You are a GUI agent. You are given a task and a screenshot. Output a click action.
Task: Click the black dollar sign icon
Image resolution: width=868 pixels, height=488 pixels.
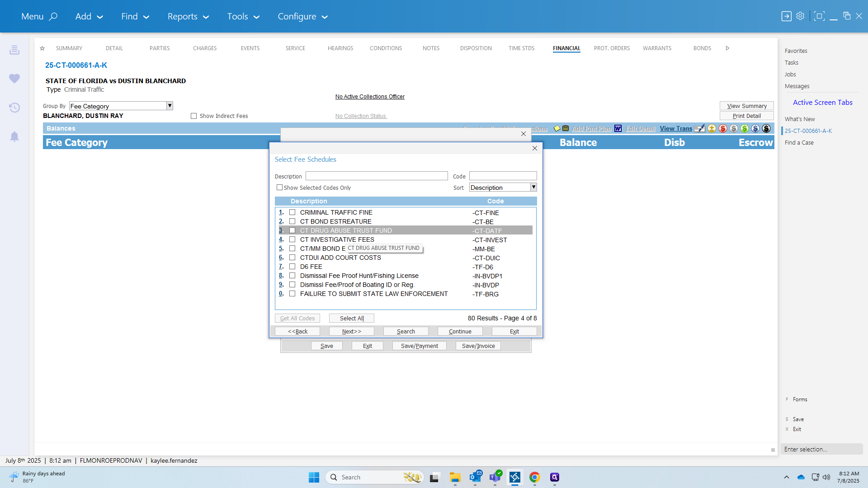point(766,128)
